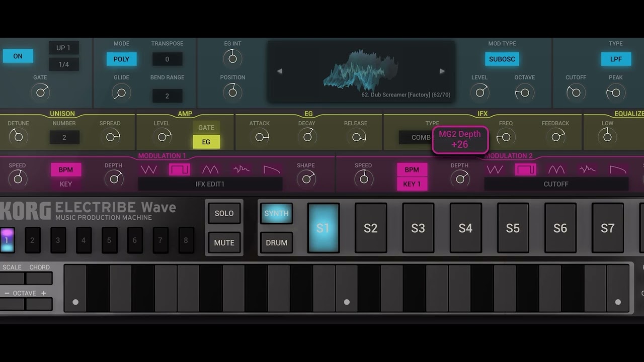Select EG amp mode
The image size is (644, 362).
[206, 142]
